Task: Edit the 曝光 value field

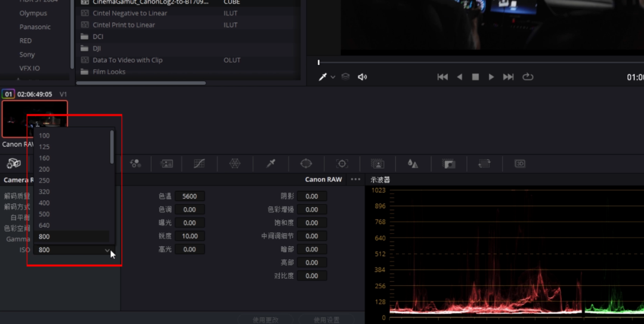Action: (190, 223)
